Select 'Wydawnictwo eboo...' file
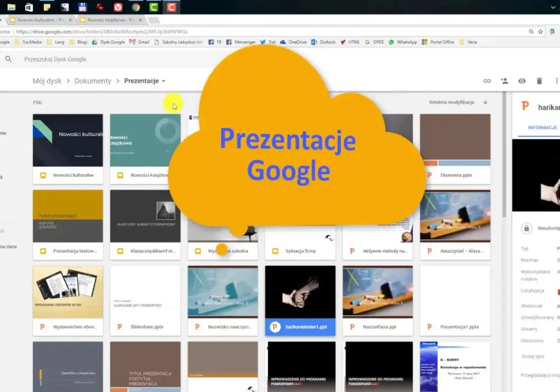 [x=68, y=301]
